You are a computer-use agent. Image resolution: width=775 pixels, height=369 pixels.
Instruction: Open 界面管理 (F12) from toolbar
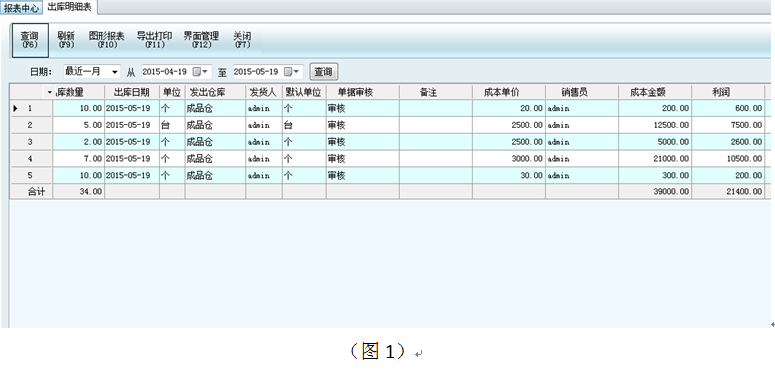(x=201, y=40)
